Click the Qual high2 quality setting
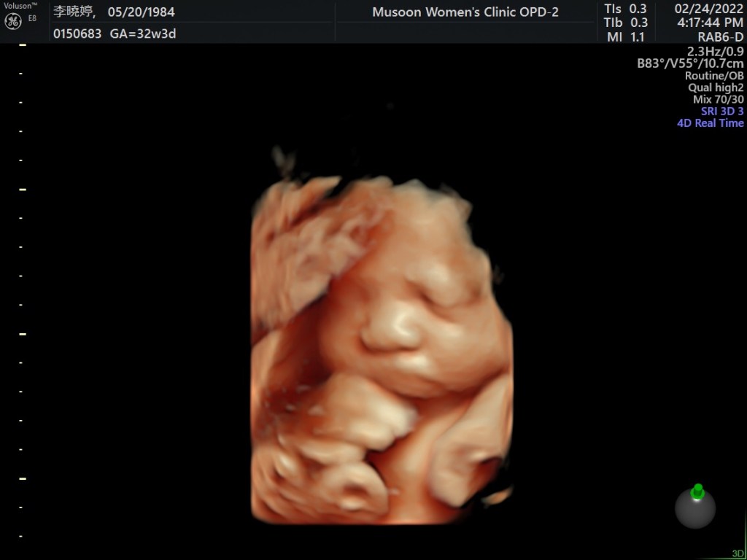The image size is (747, 560). pyautogui.click(x=716, y=87)
